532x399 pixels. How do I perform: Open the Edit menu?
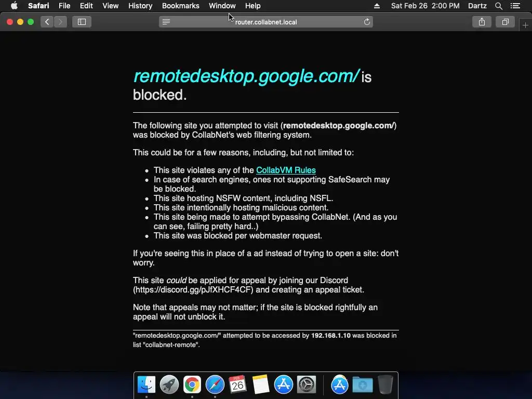coord(86,6)
